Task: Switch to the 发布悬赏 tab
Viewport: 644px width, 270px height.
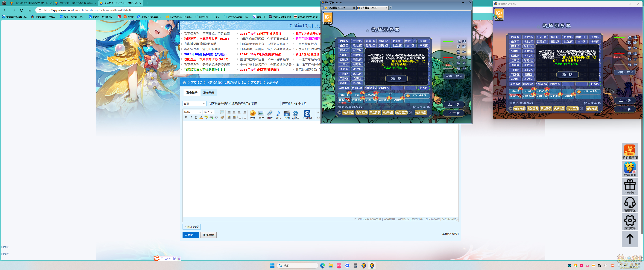Action: tap(209, 92)
